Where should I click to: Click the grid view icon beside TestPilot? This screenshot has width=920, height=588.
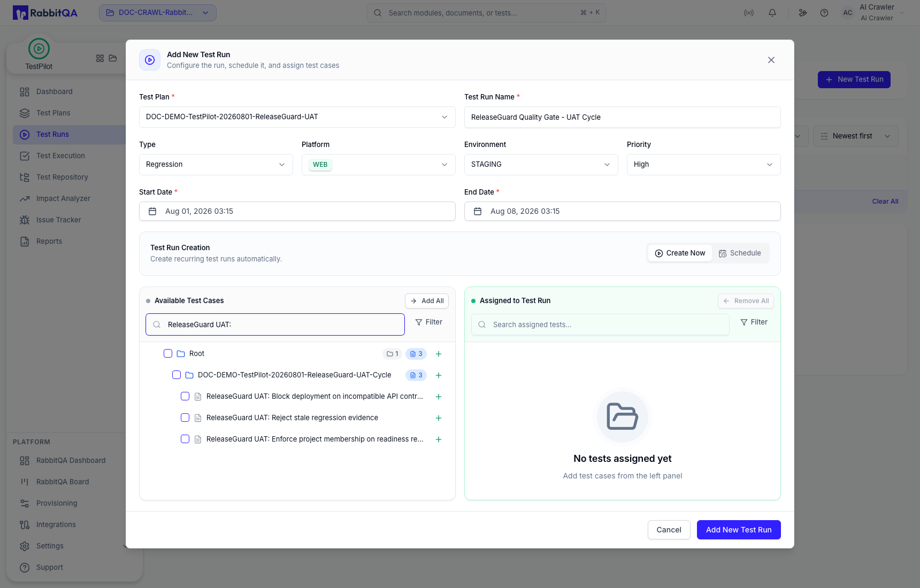point(100,58)
